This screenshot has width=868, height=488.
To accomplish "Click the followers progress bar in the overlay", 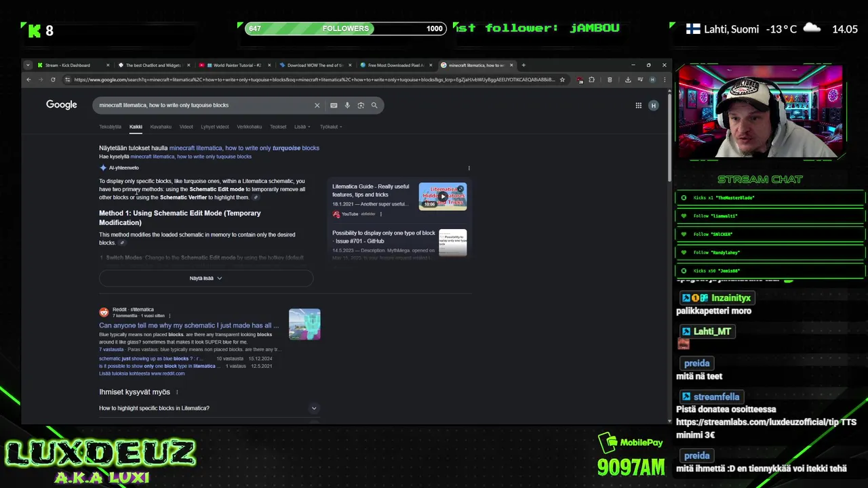I will (x=345, y=28).
